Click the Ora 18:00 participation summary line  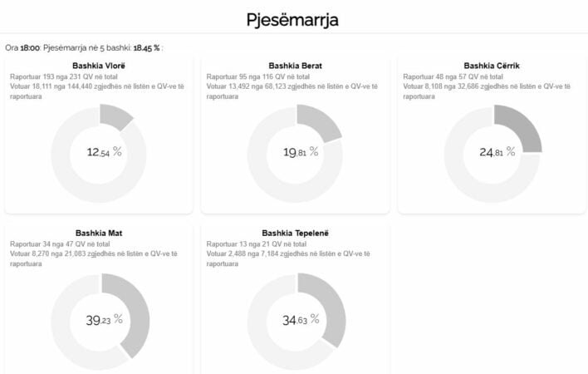click(x=84, y=47)
